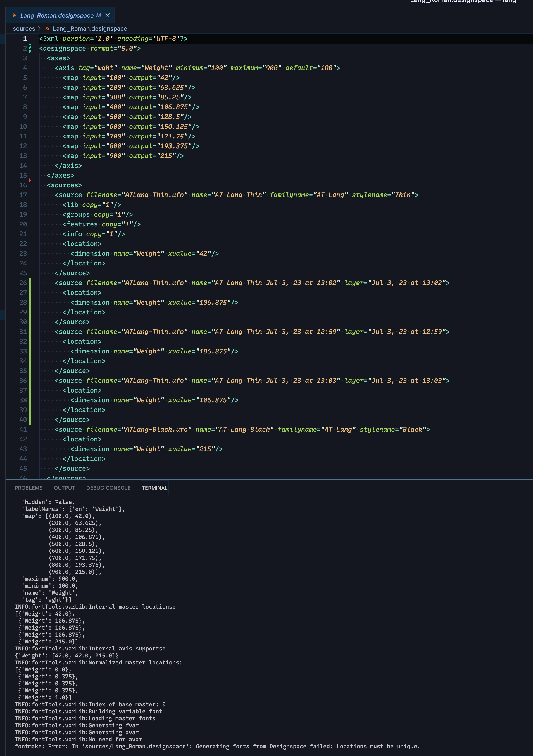Place cursor on the <axes> tag on line 3
Viewport: 533px width, 756px height.
click(59, 58)
